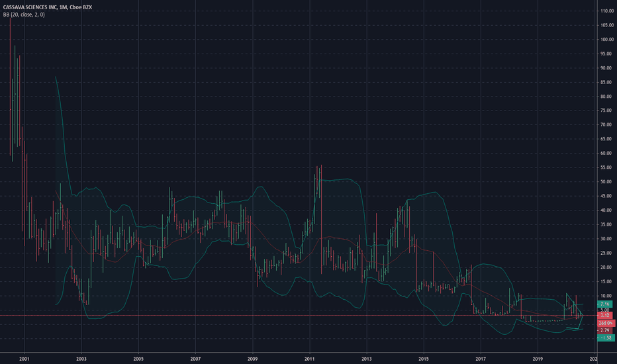The height and width of the screenshot is (364, 617).
Task: Click the 60.00 price axis label
Action: click(x=607, y=153)
